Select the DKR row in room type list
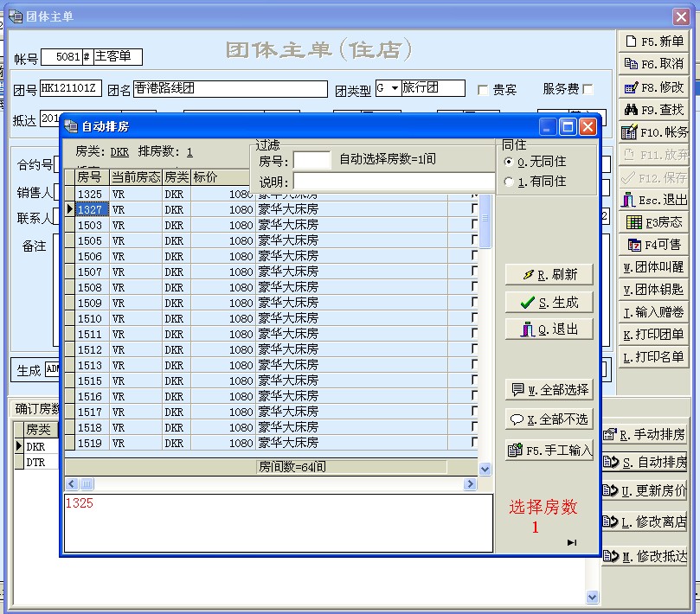700x614 pixels. coord(35,446)
